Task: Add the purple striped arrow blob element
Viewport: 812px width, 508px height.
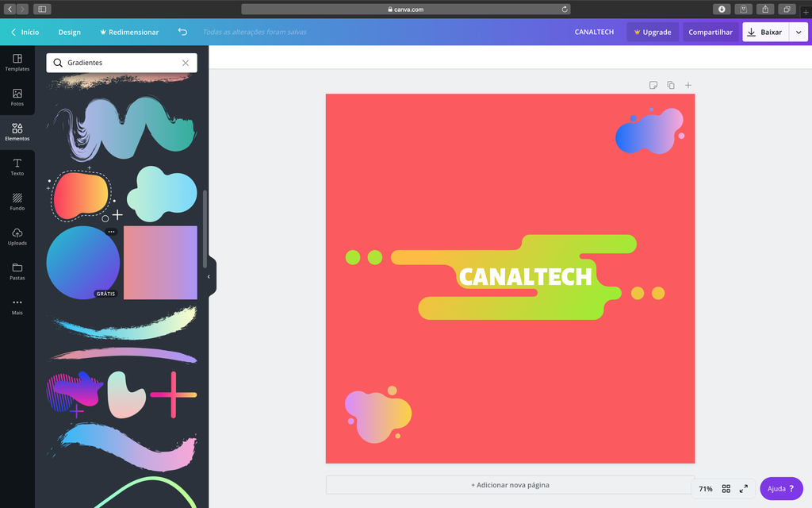Action: pyautogui.click(x=75, y=394)
